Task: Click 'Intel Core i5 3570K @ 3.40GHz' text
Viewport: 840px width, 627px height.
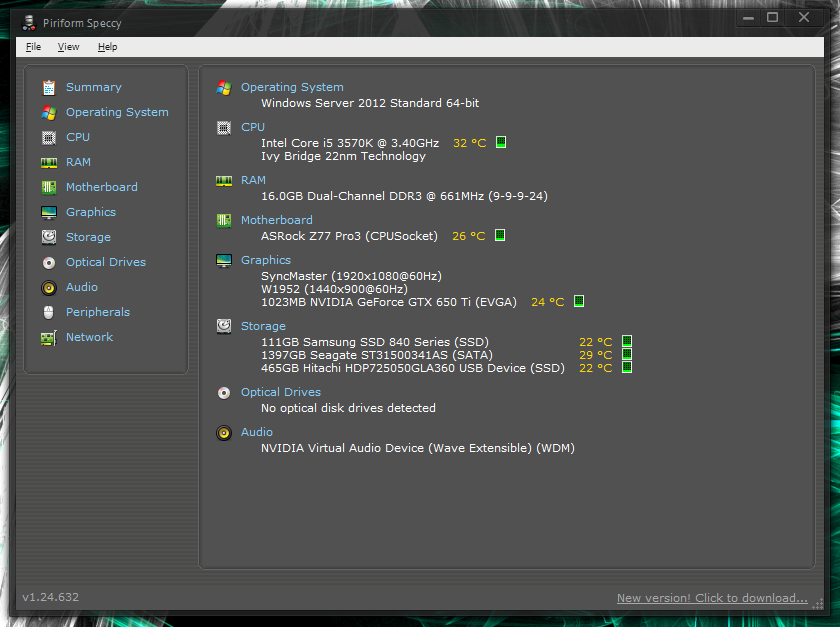Action: point(350,143)
